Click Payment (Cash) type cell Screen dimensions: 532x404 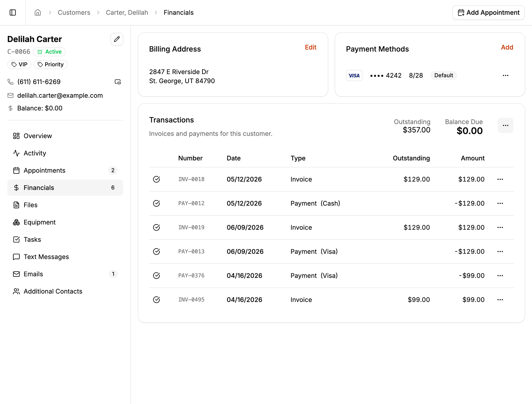tap(315, 203)
